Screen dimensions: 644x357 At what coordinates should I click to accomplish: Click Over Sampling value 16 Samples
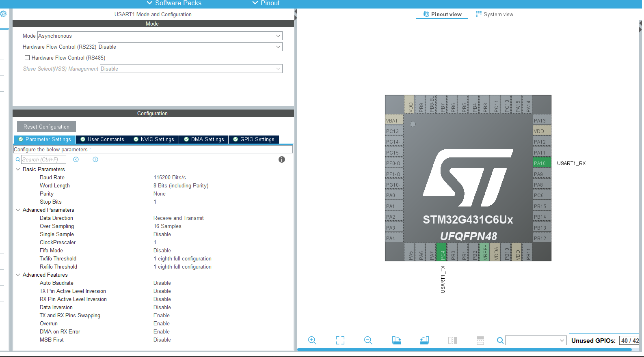click(167, 226)
